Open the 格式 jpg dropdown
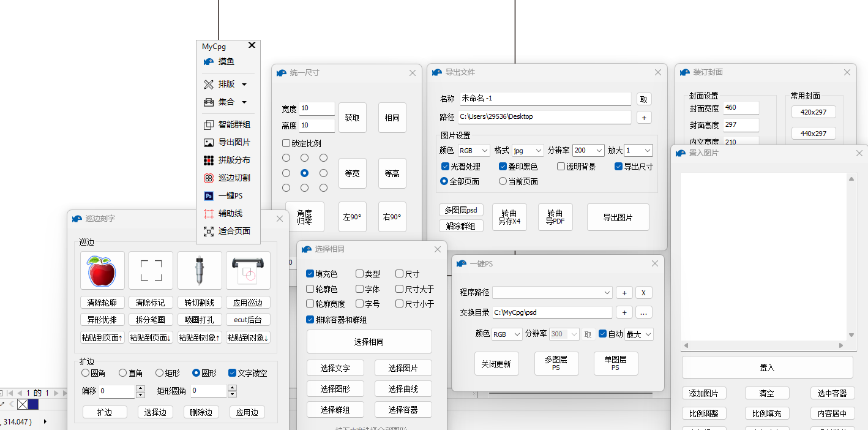The image size is (868, 430). pos(527,151)
